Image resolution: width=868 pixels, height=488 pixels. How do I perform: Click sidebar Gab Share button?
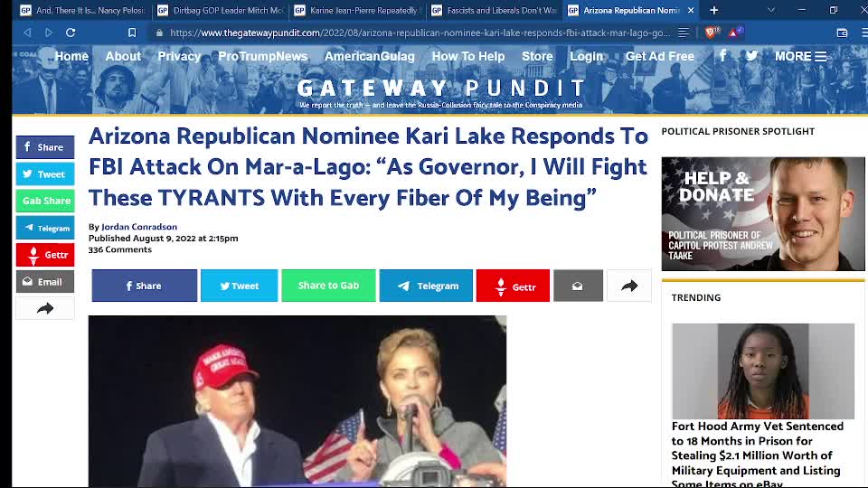pos(45,201)
